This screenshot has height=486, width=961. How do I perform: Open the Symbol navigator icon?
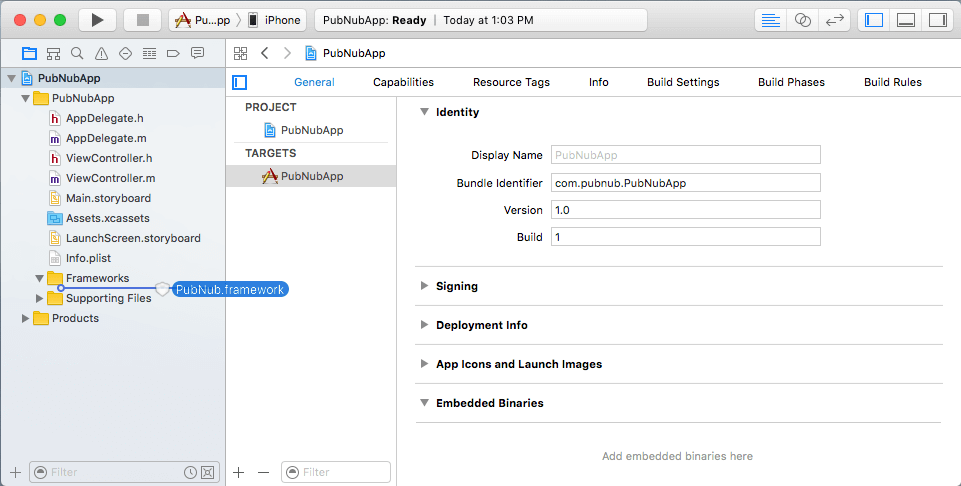(x=53, y=53)
